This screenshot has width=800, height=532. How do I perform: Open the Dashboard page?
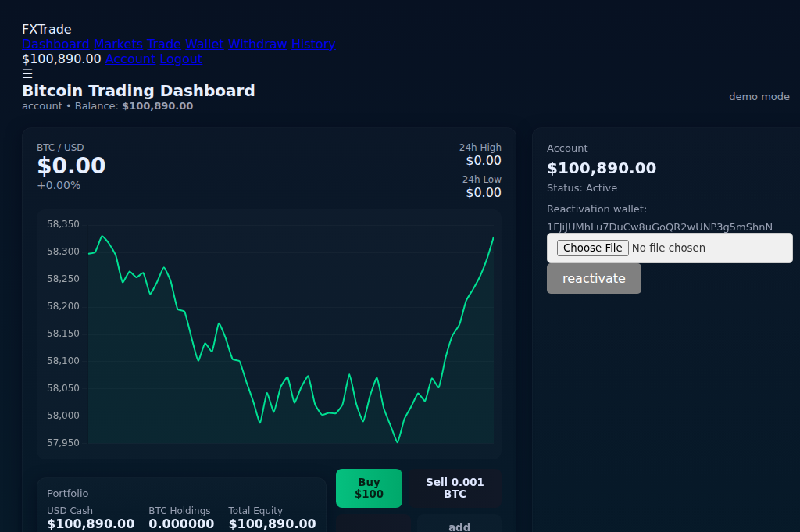(55, 44)
